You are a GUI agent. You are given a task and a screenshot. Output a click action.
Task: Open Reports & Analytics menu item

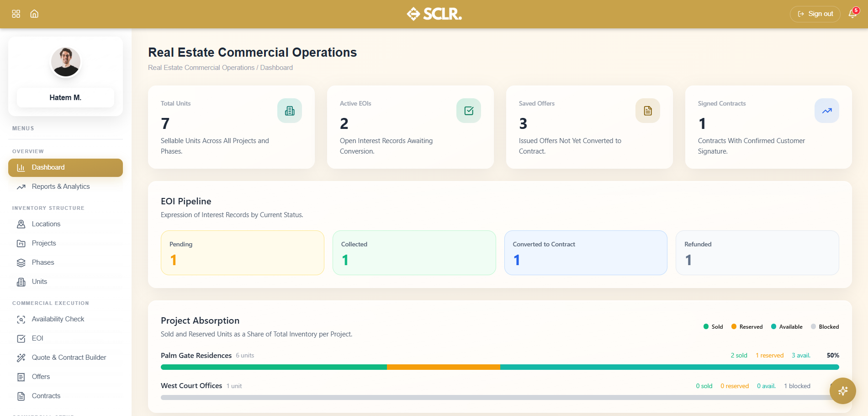65,187
